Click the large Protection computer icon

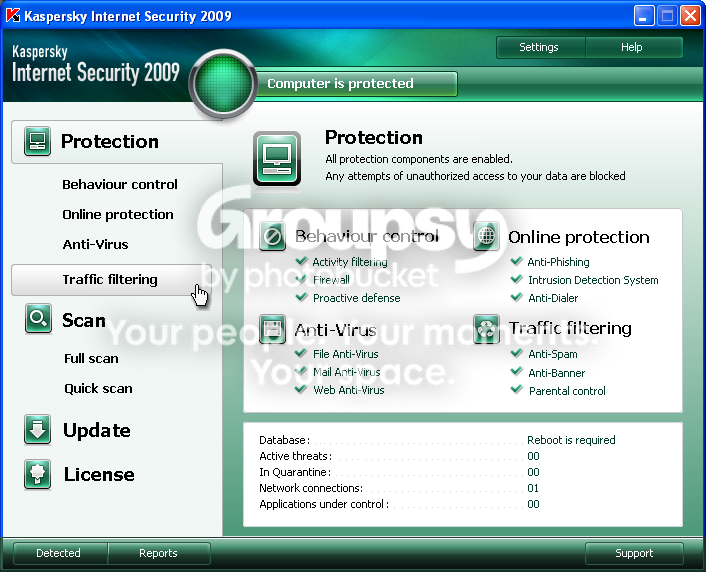click(x=277, y=159)
